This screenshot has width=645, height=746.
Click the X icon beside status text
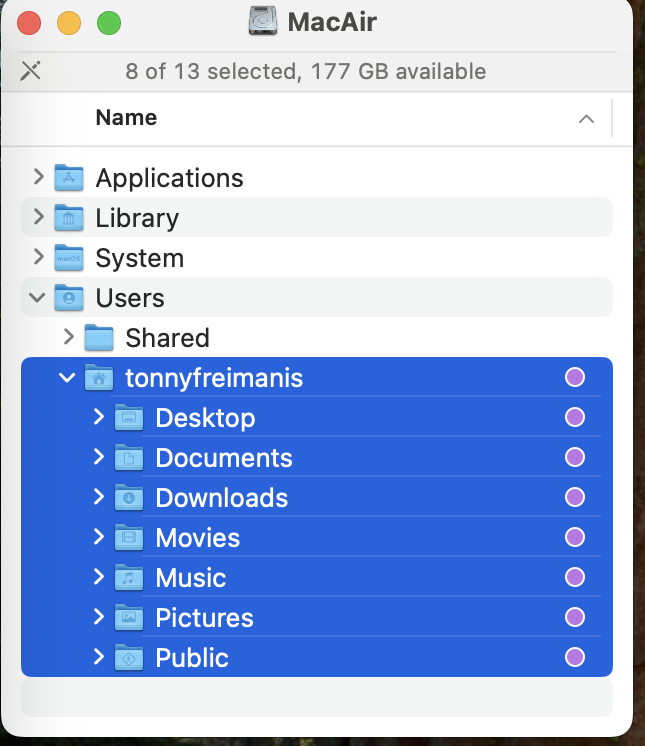click(30, 71)
